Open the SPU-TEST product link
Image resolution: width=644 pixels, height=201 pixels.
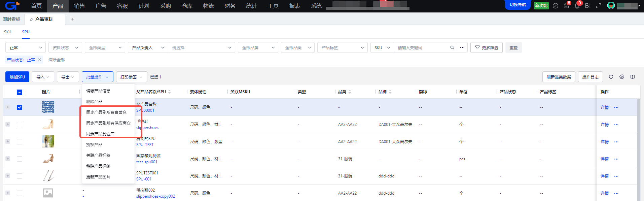click(x=145, y=145)
